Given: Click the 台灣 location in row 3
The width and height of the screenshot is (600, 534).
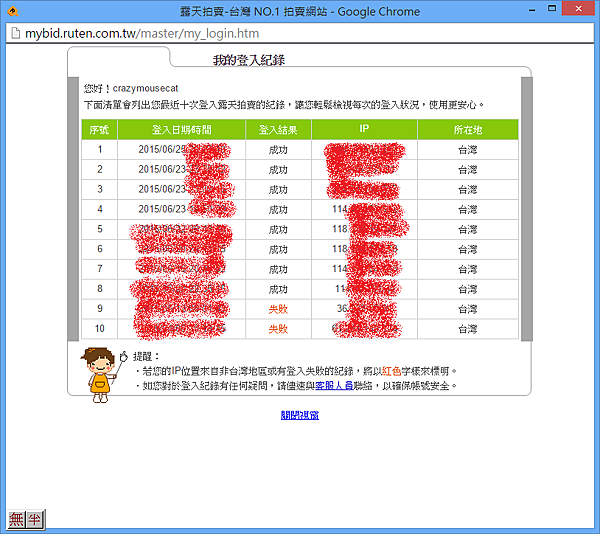Looking at the screenshot, I should click(x=468, y=190).
